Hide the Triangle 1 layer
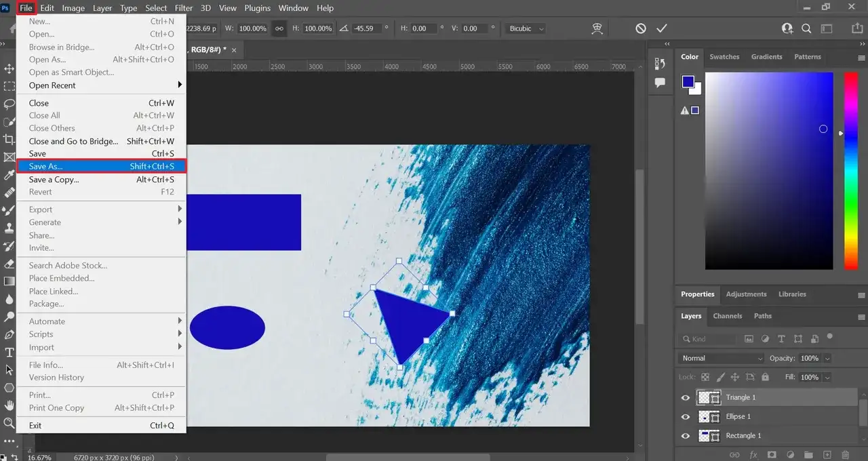 point(686,398)
